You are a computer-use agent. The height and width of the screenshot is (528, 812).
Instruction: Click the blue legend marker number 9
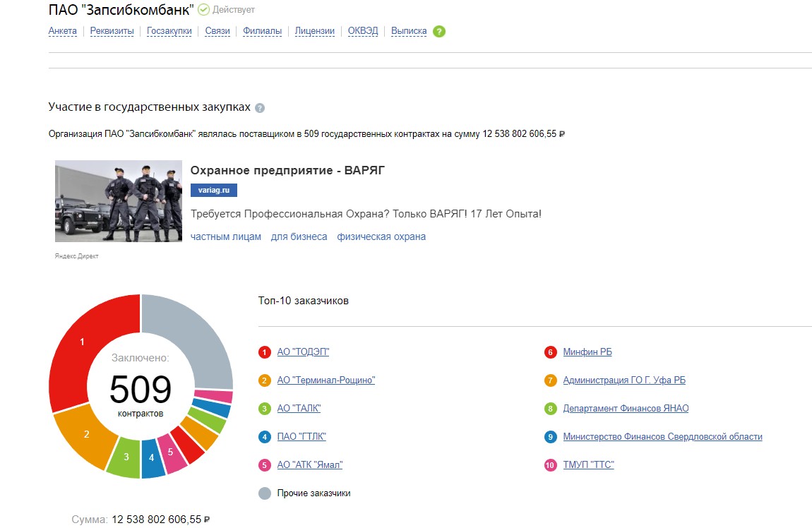551,437
